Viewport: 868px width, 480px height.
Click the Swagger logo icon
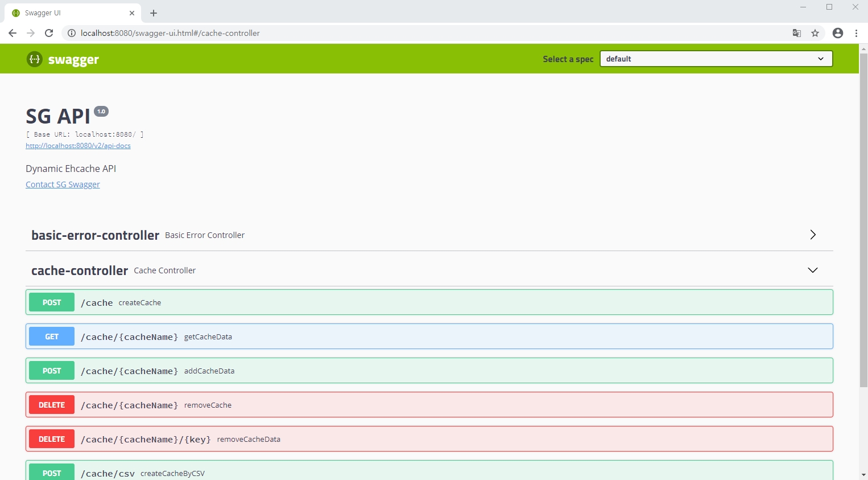point(35,59)
